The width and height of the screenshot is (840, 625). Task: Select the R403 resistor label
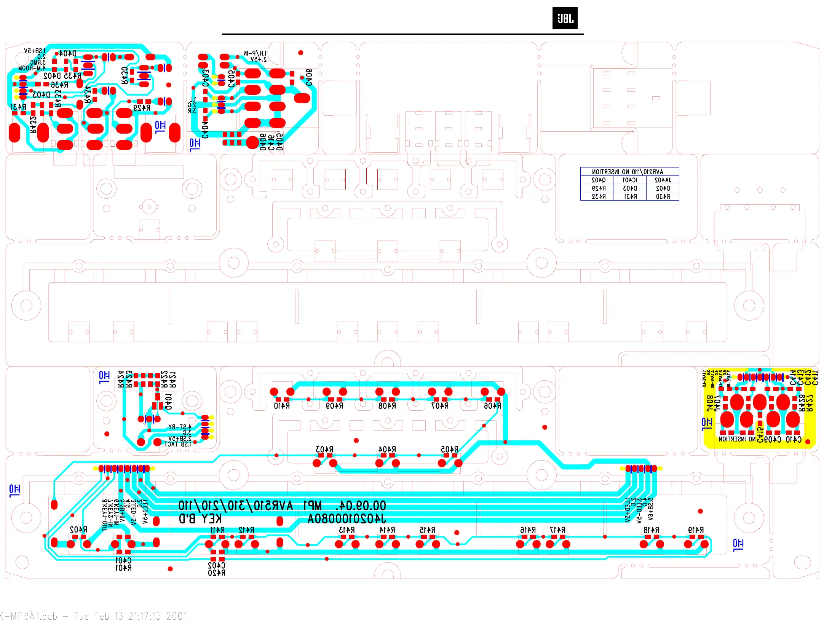point(324,450)
